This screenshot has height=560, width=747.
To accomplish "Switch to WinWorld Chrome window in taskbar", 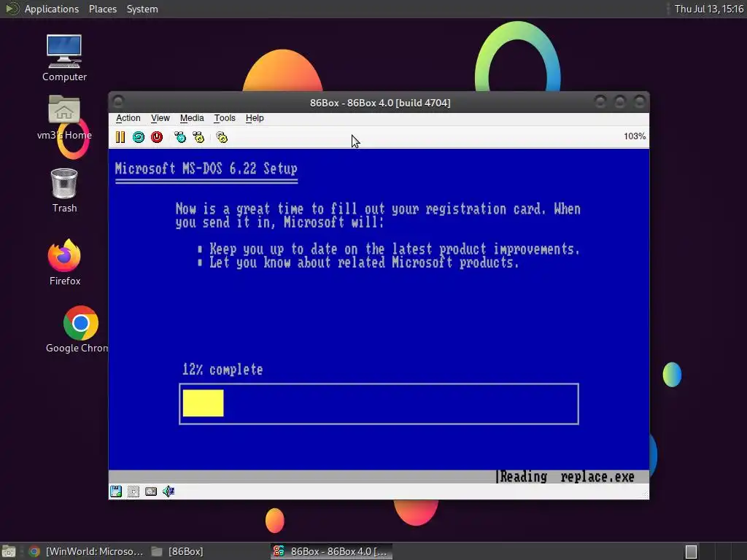I will coord(86,551).
